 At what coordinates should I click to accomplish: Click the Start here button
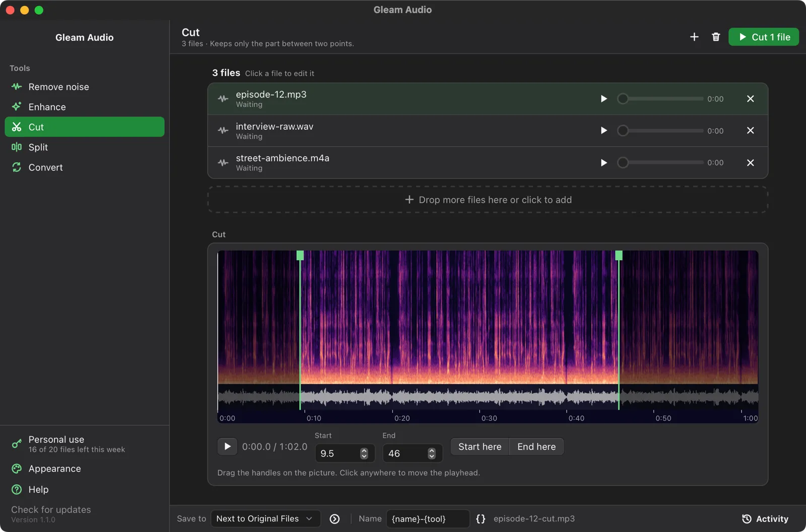coord(480,446)
